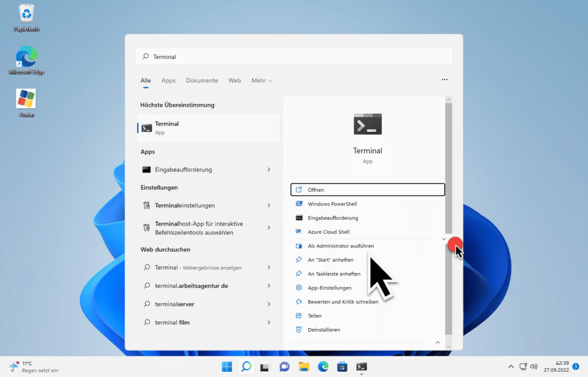Open the clock and date 27.09.2022
Image resolution: width=588 pixels, height=377 pixels.
coord(556,367)
